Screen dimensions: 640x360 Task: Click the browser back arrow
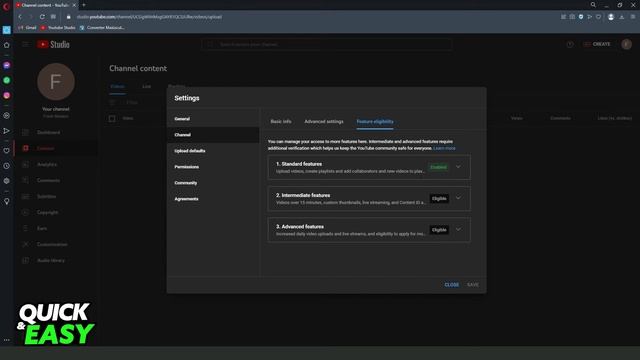20,17
